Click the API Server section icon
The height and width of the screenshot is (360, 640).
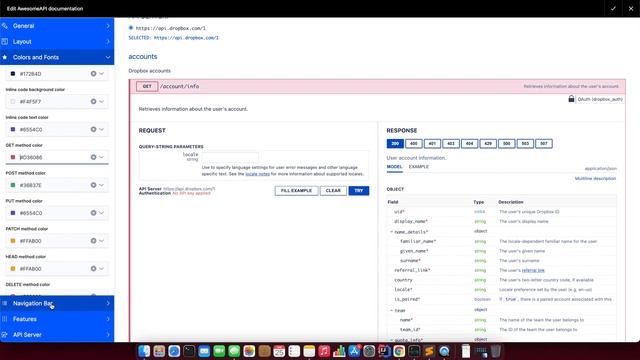coord(5,335)
